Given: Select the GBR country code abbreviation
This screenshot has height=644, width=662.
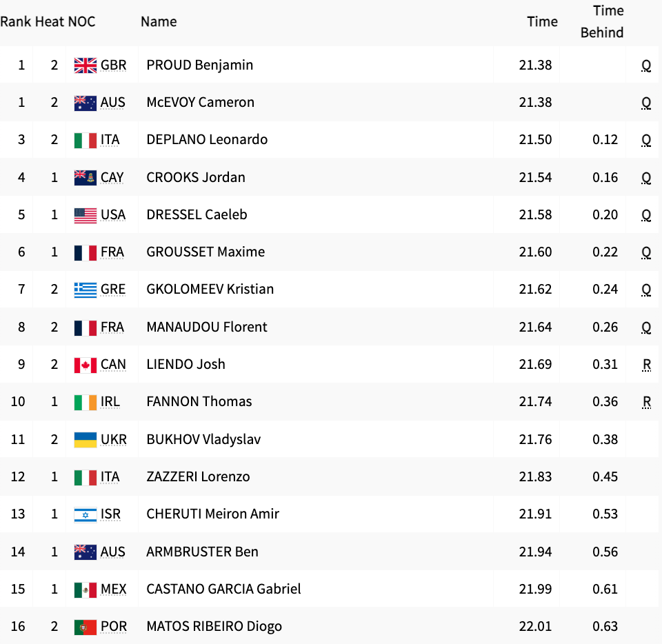Looking at the screenshot, I should pyautogui.click(x=114, y=66).
